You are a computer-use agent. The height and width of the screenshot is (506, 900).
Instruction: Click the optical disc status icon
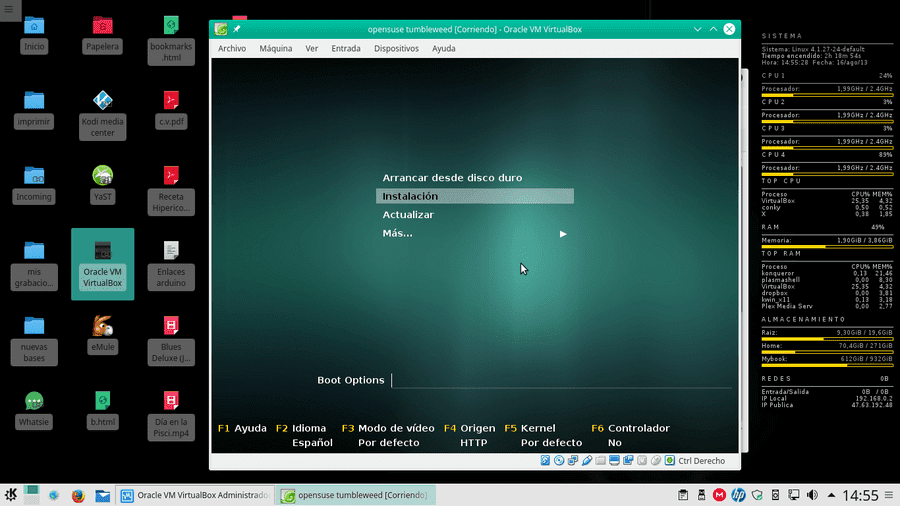(559, 461)
